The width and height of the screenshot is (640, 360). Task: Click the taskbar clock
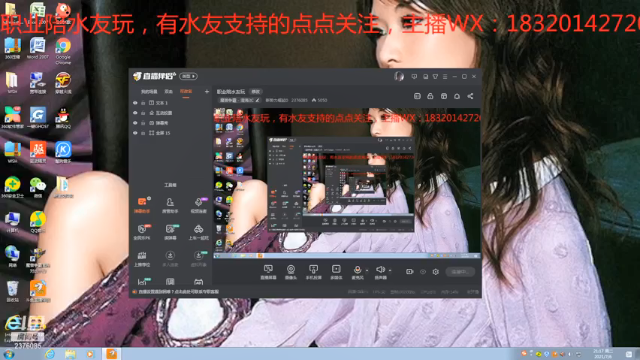tap(603, 354)
